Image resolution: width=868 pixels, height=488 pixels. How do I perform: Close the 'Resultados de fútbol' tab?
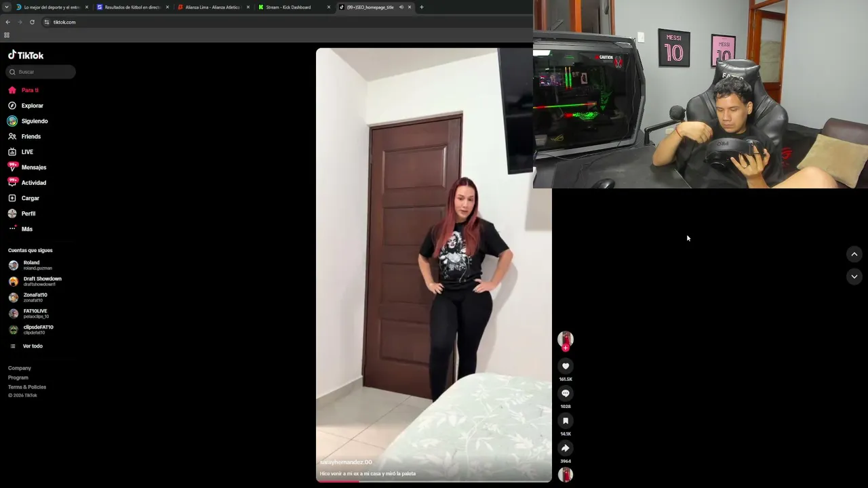click(x=167, y=7)
